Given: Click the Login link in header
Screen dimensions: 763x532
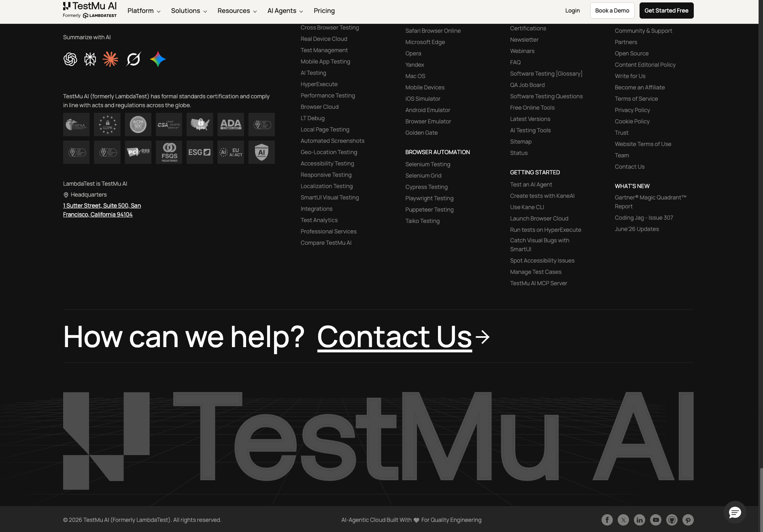Looking at the screenshot, I should pos(572,11).
